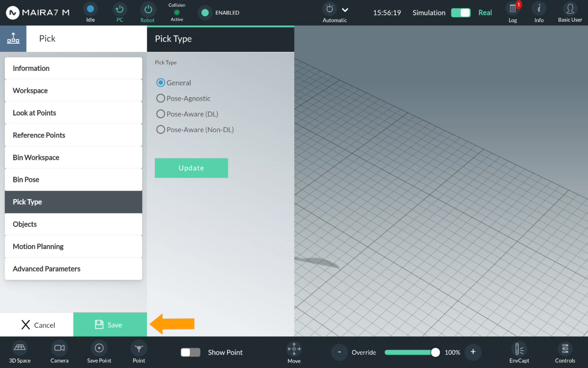Click the MAIRA7 M logo icon

(13, 13)
